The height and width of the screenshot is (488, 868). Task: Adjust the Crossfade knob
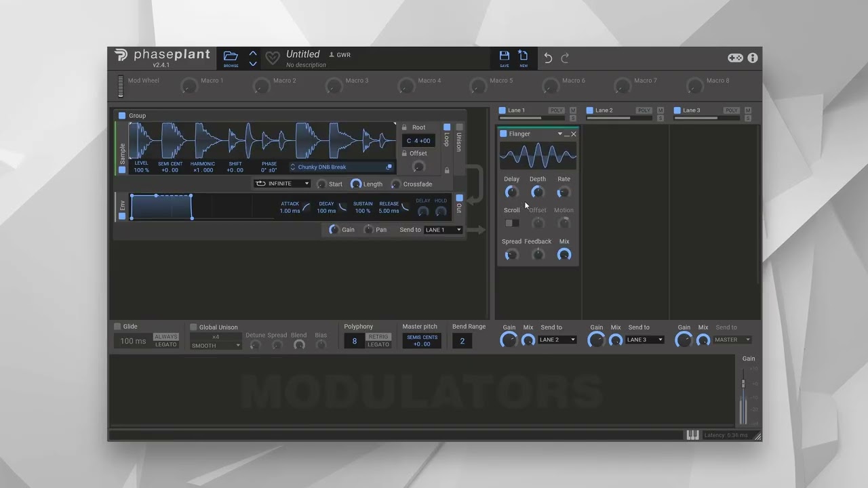(396, 184)
